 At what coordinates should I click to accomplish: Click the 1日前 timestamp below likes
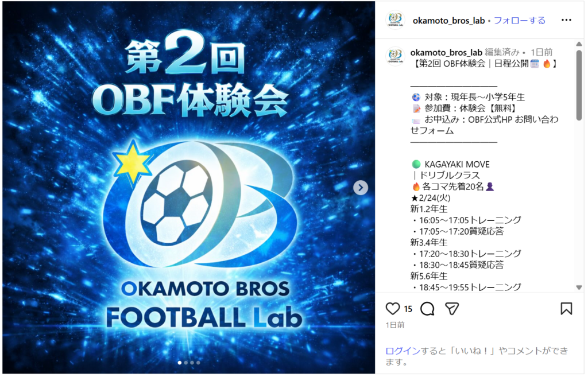pos(395,325)
